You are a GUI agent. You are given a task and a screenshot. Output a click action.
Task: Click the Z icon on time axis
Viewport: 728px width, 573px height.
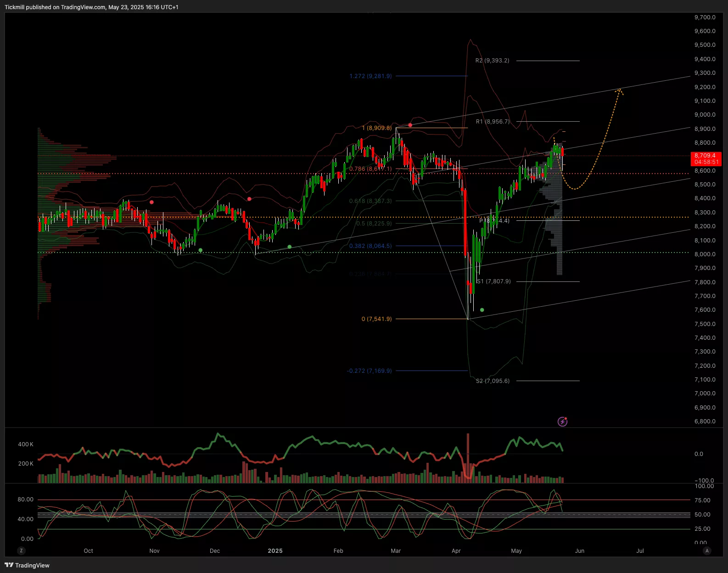pos(21,551)
